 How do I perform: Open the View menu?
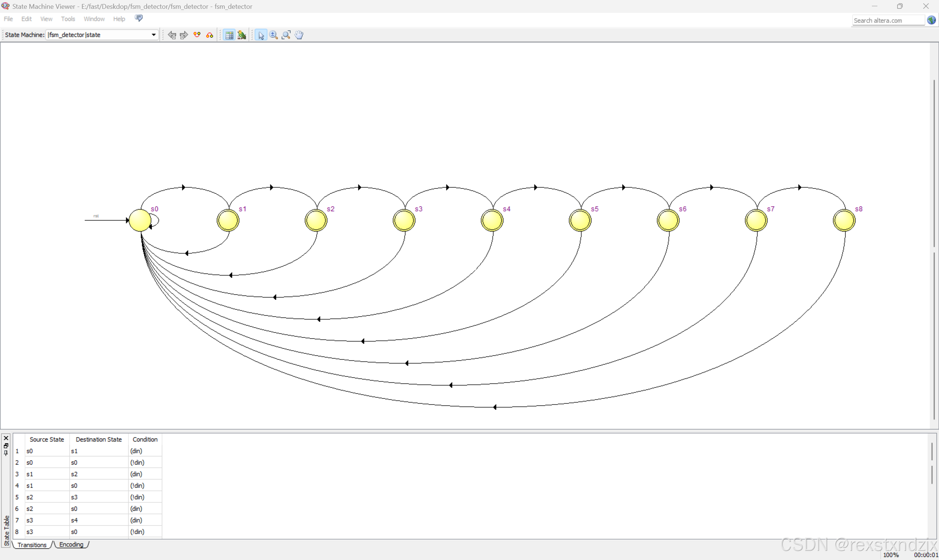pos(46,19)
